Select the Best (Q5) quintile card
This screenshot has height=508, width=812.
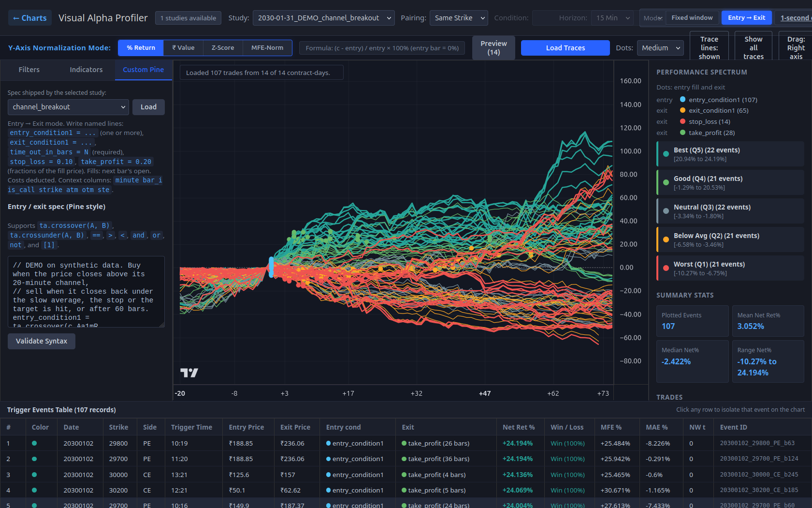(x=730, y=154)
